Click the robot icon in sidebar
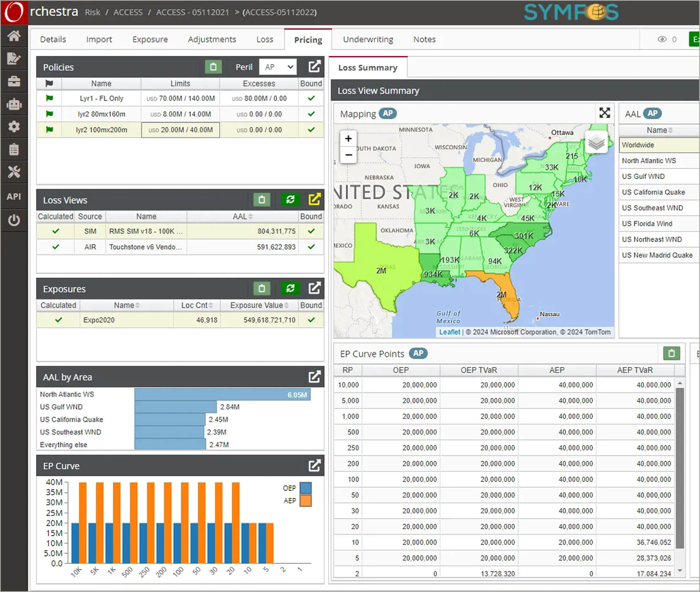 [14, 104]
